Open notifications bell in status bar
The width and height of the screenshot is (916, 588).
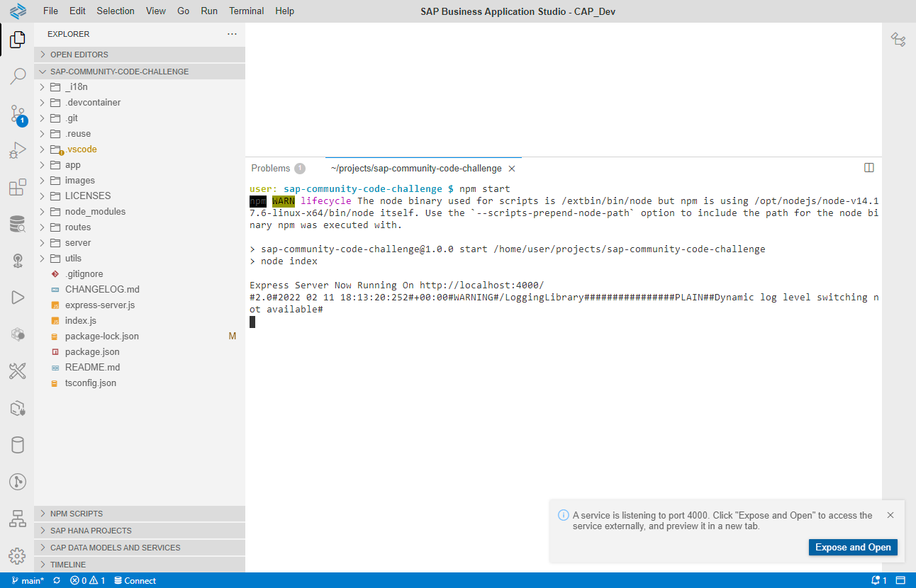click(879, 580)
